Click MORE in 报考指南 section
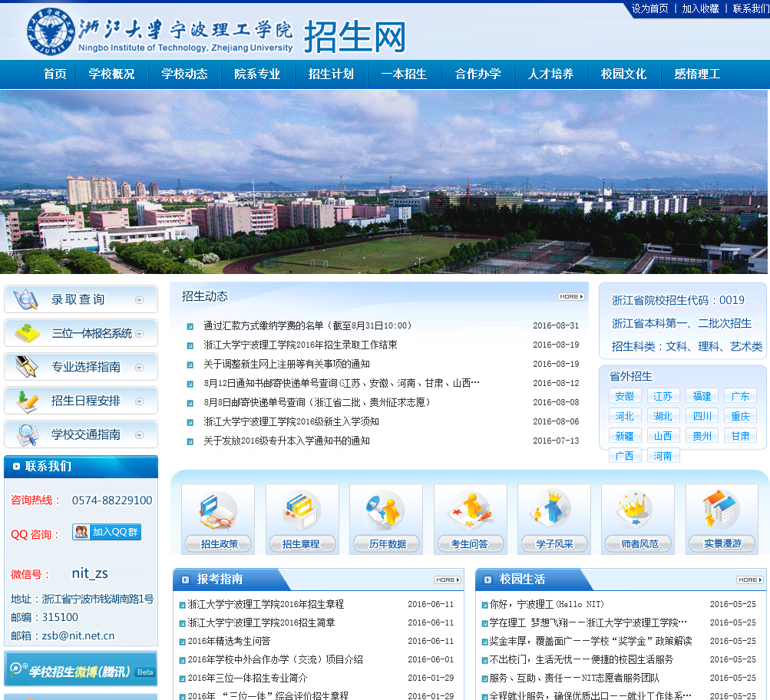Image resolution: width=770 pixels, height=700 pixels. [448, 579]
